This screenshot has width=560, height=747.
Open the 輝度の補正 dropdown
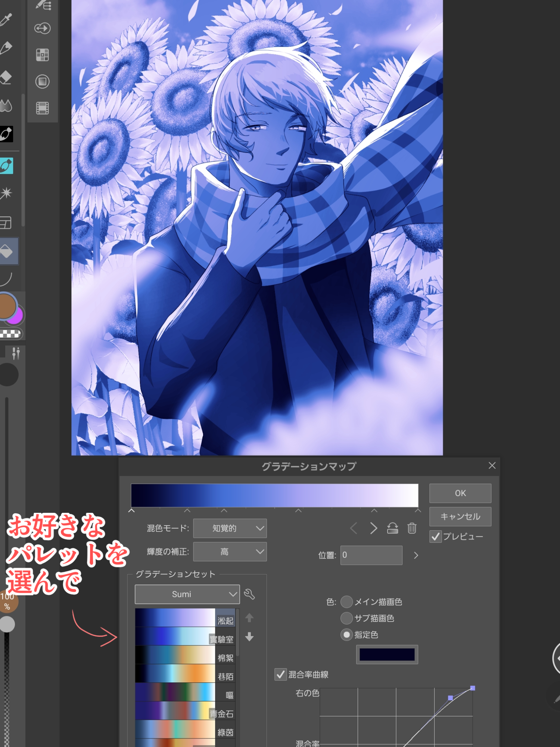pyautogui.click(x=230, y=552)
